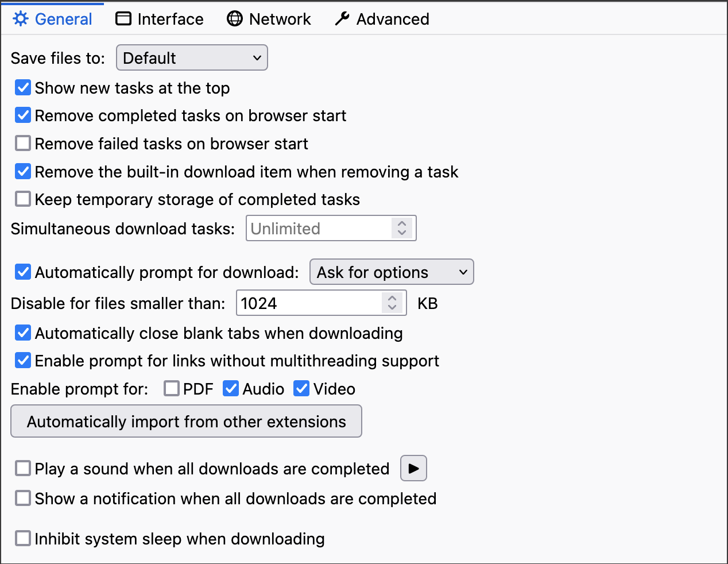Image resolution: width=728 pixels, height=564 pixels.
Task: Enable Remove failed tasks on browser start
Action: tap(23, 143)
